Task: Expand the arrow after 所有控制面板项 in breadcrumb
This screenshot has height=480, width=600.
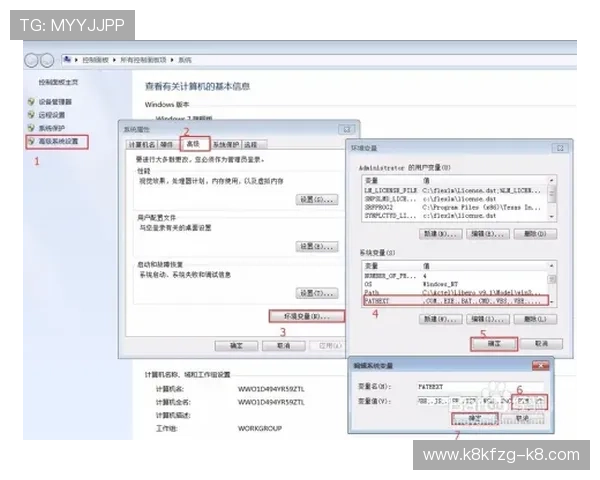Action: pyautogui.click(x=172, y=60)
